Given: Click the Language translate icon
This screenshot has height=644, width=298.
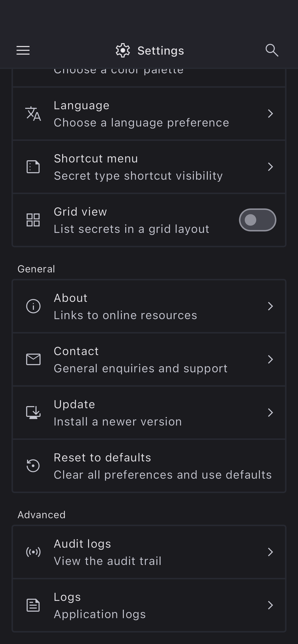Looking at the screenshot, I should [33, 114].
